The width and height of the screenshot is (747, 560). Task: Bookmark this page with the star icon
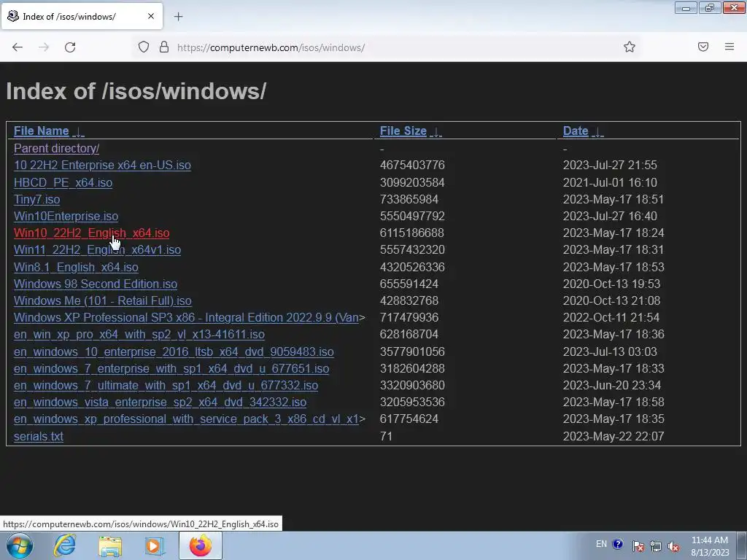click(x=630, y=47)
